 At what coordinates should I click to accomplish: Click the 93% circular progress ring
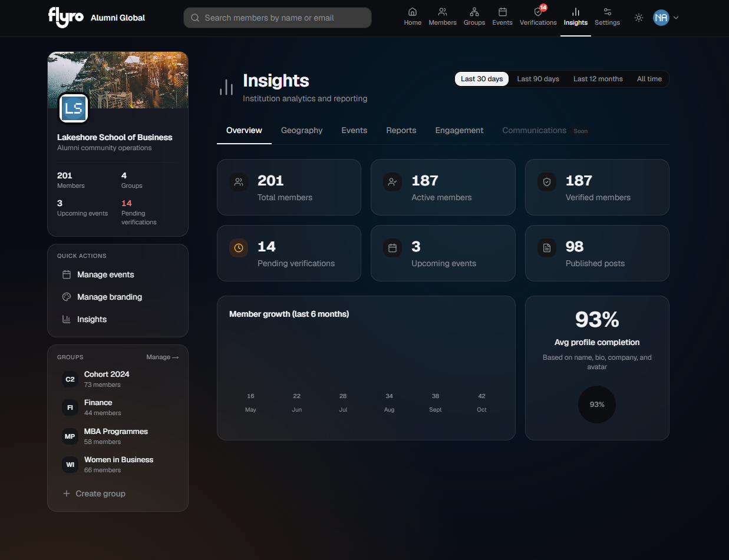click(597, 405)
